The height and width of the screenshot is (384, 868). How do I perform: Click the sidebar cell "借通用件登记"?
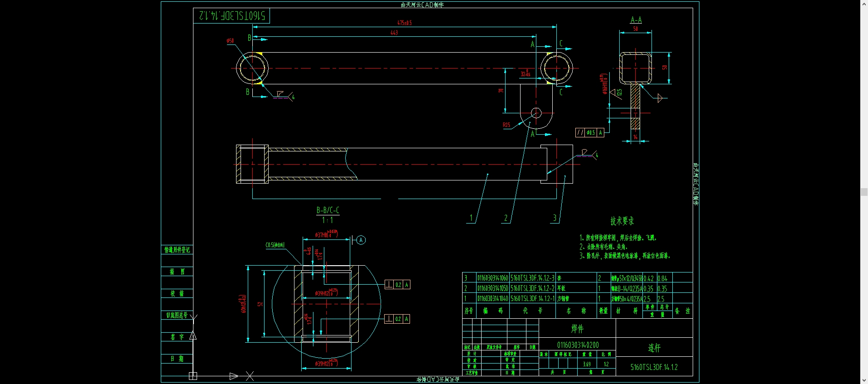pyautogui.click(x=177, y=250)
